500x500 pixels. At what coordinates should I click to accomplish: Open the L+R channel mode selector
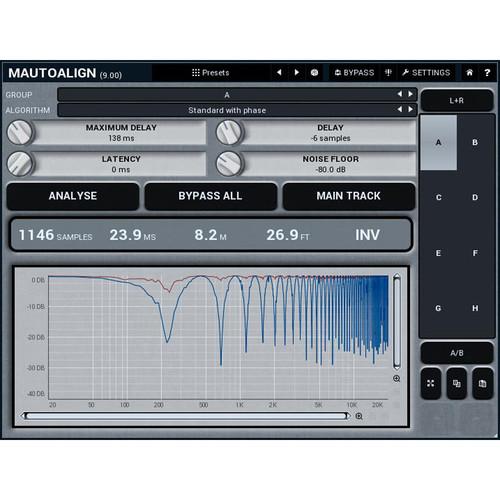click(x=457, y=100)
